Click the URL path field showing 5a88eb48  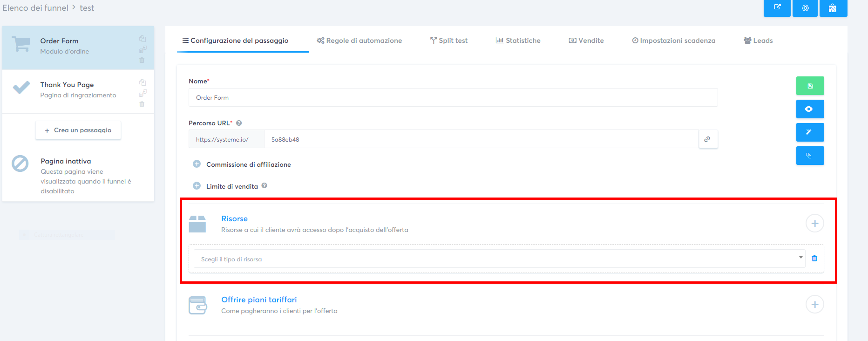point(481,139)
